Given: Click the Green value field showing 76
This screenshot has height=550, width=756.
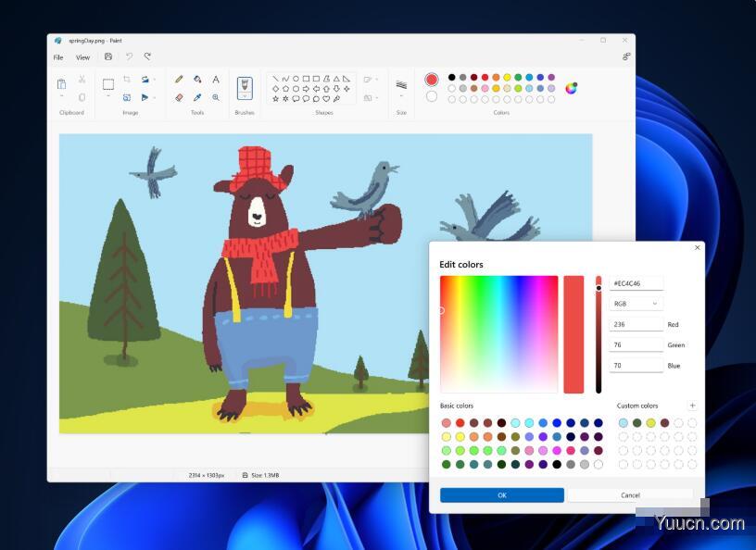Looking at the screenshot, I should coord(636,344).
